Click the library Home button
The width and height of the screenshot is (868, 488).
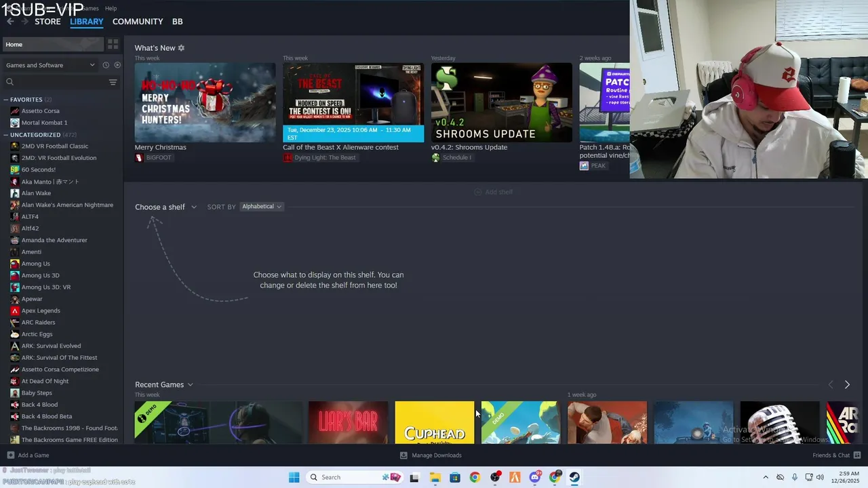(53, 44)
